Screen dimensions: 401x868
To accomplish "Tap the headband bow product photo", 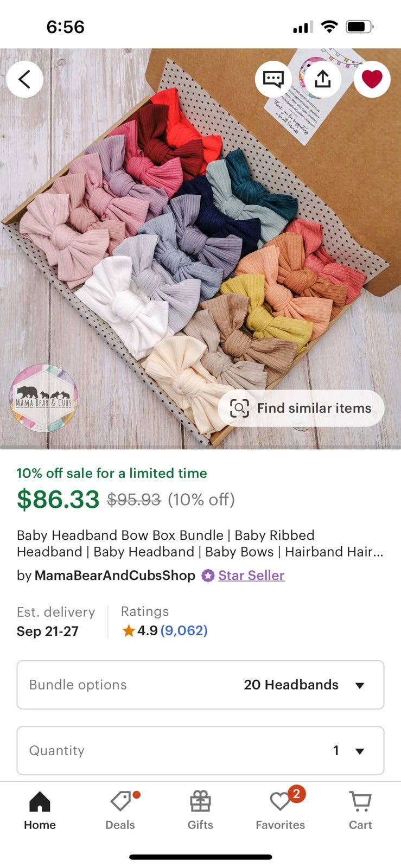I will click(x=200, y=248).
